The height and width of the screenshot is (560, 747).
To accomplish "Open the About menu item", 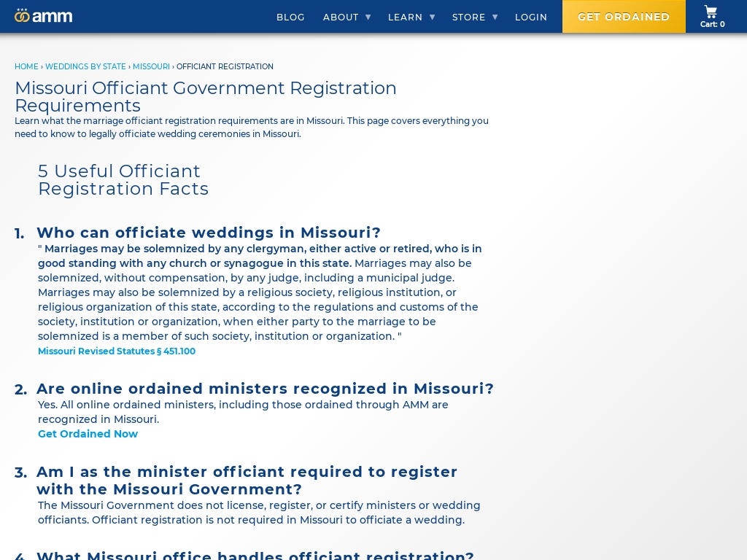I will pyautogui.click(x=341, y=17).
